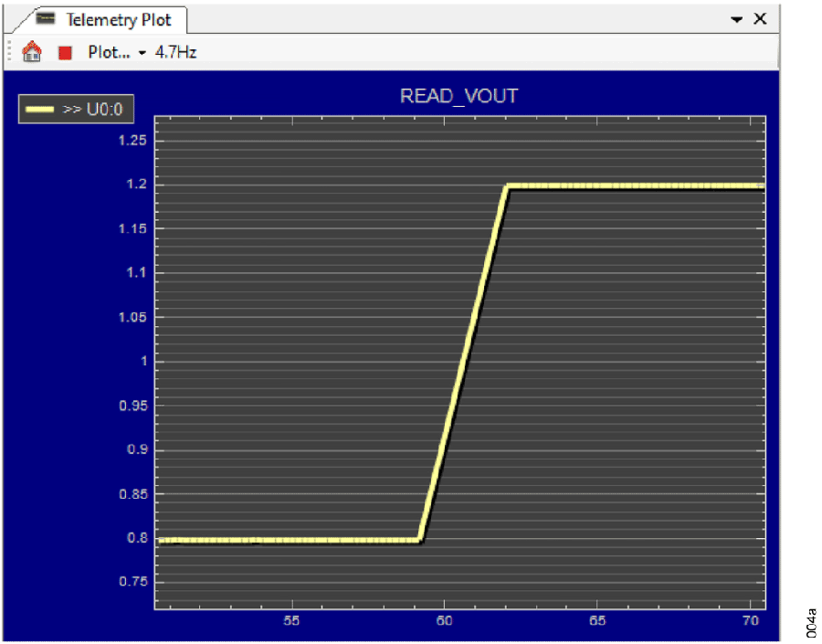Click the home reset-view icon

click(x=31, y=52)
